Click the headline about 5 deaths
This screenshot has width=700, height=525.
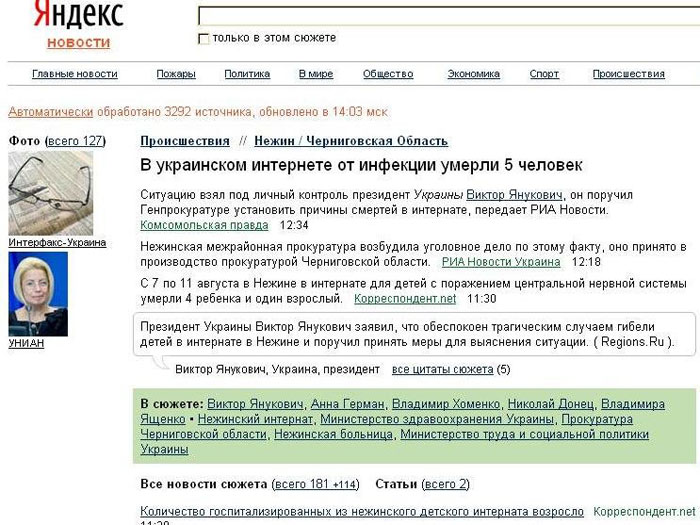(361, 165)
